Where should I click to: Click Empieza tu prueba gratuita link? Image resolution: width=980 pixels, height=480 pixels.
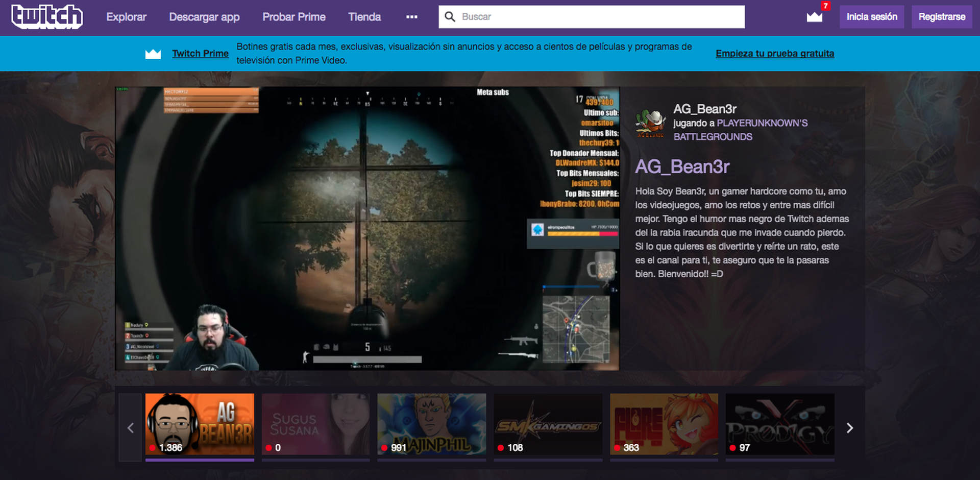click(x=774, y=54)
